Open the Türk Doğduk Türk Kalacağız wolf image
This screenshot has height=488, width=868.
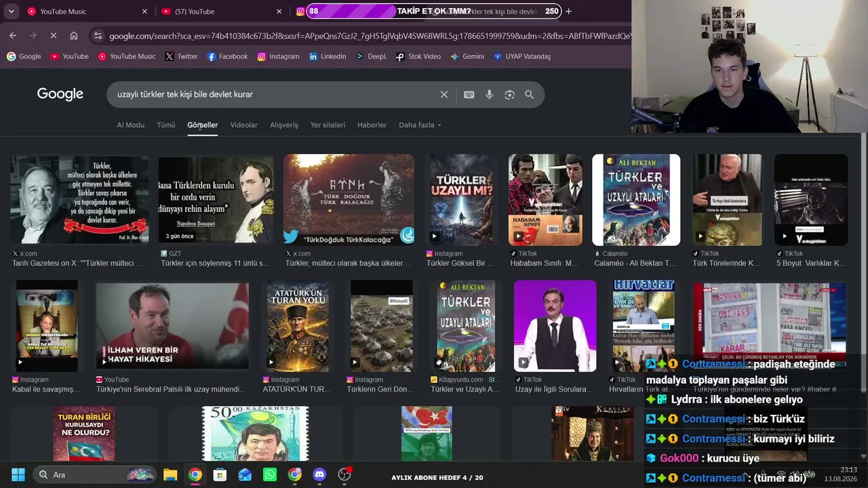click(349, 200)
